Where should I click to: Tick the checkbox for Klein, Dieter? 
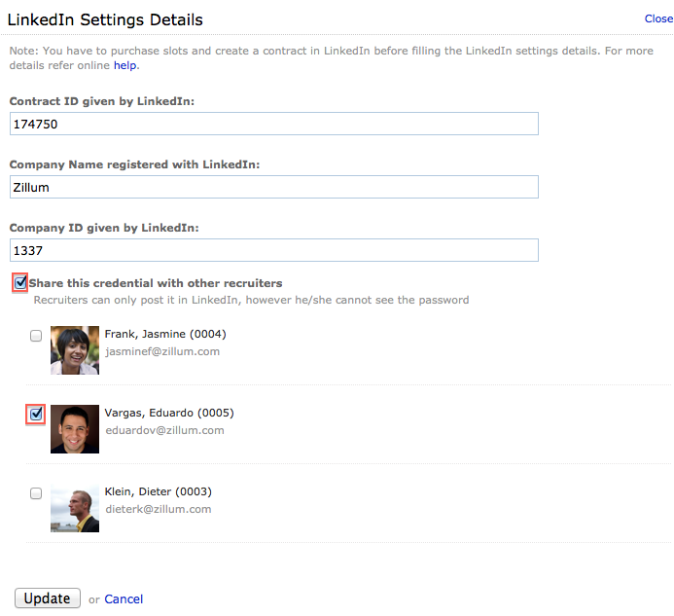coord(36,493)
